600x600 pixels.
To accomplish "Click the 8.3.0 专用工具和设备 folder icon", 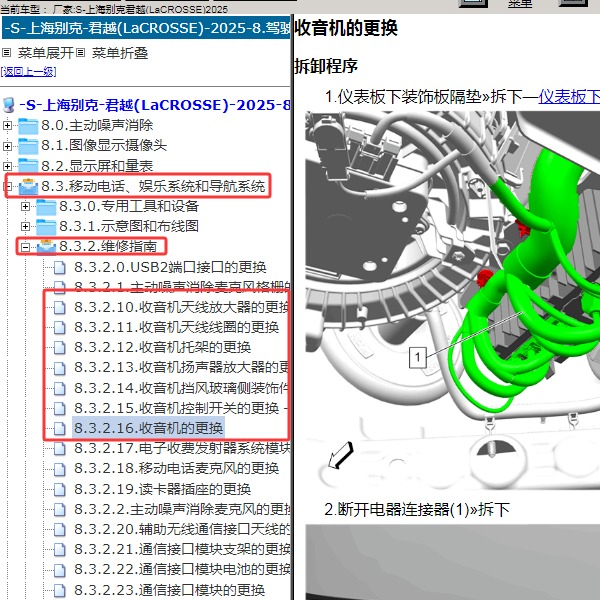I will point(46,207).
